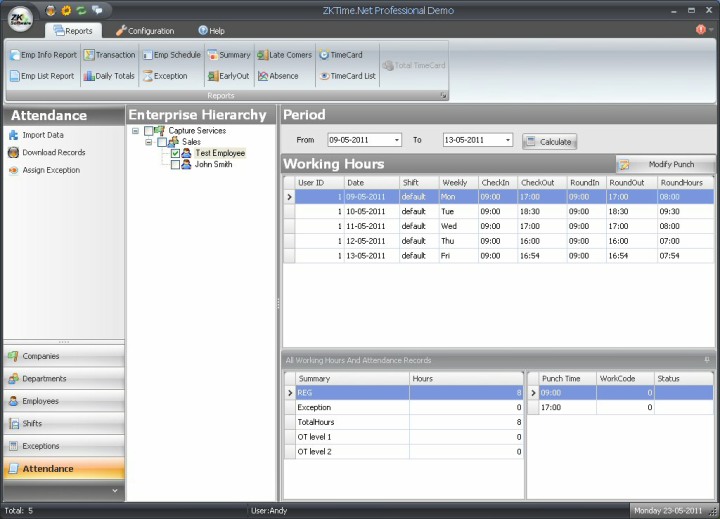Check the John Smith checkbox

(175, 164)
